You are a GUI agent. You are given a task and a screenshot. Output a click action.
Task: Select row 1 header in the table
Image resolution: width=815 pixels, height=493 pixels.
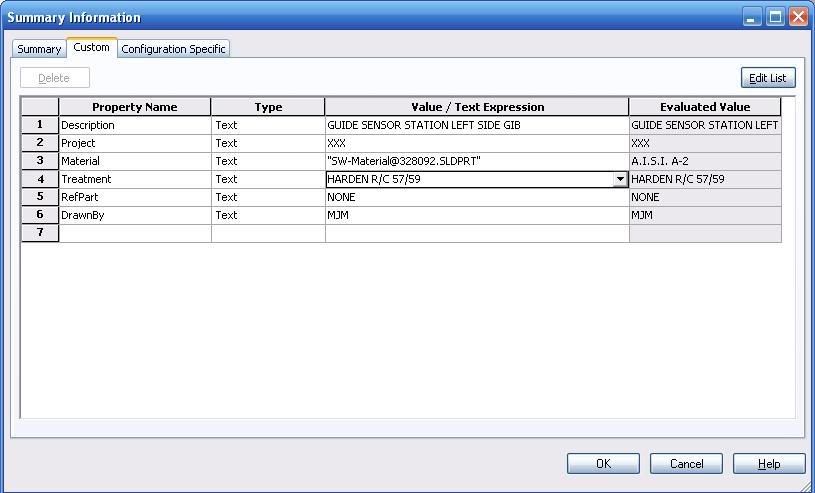[x=40, y=125]
